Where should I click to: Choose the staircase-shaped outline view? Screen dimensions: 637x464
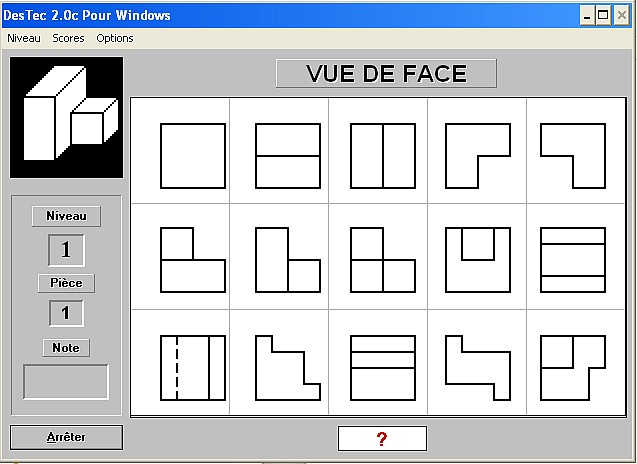tap(288, 368)
